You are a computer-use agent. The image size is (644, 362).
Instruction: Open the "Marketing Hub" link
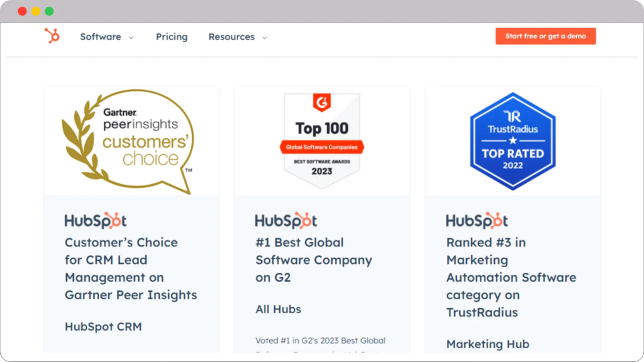coord(487,344)
